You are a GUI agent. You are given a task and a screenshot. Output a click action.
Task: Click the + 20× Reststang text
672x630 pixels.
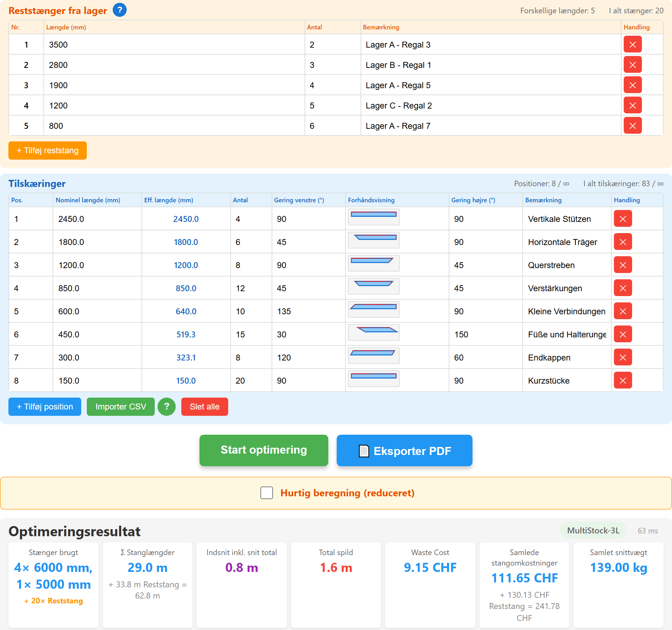[x=54, y=601]
